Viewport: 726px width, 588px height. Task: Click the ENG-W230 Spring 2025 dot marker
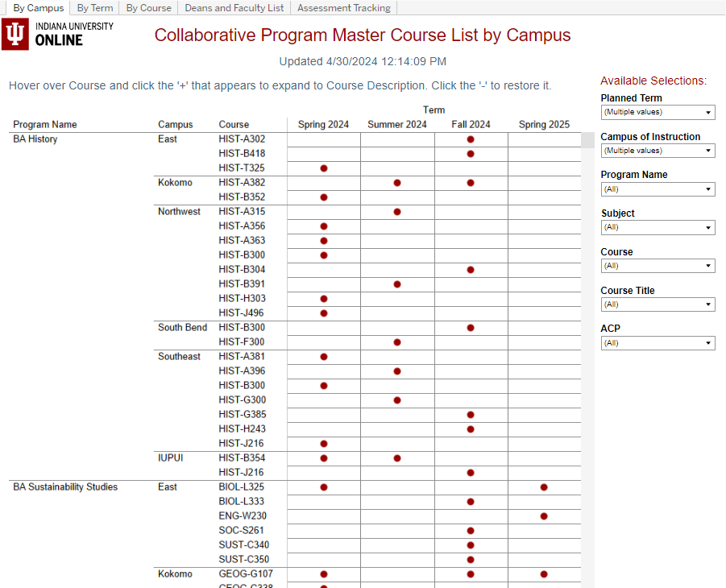544,516
